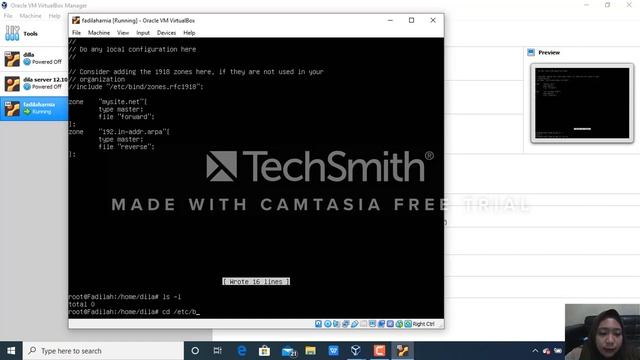The width and height of the screenshot is (640, 360).
Task: Click hard disk activity icon in VM status bar
Action: click(x=318, y=324)
